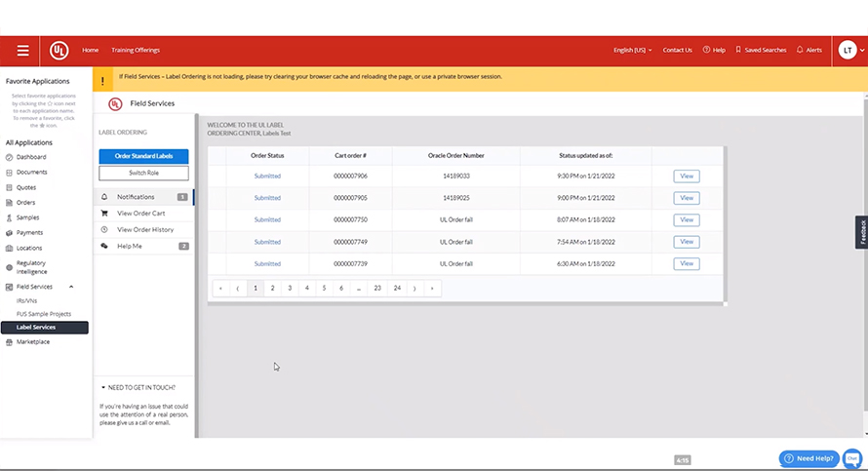
Task: Open Saved Searches bookmark icon
Action: pos(738,50)
